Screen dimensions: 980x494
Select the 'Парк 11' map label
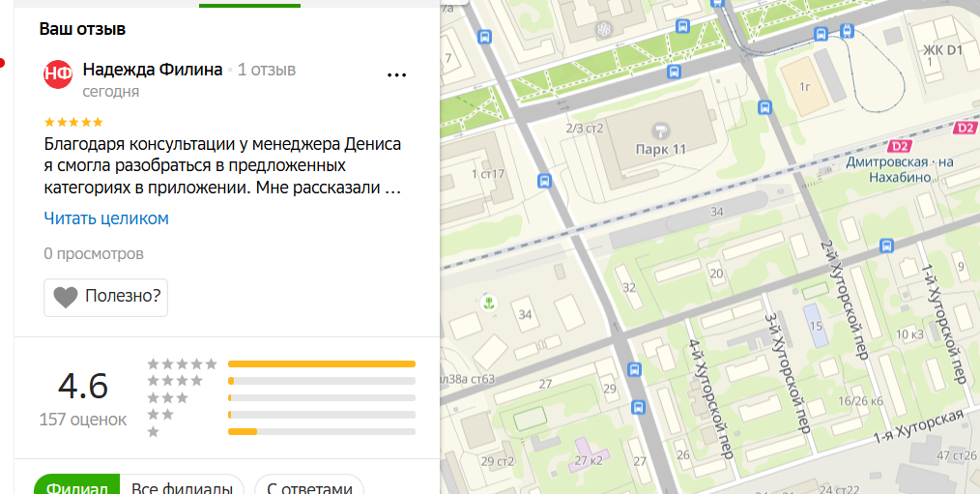point(661,150)
